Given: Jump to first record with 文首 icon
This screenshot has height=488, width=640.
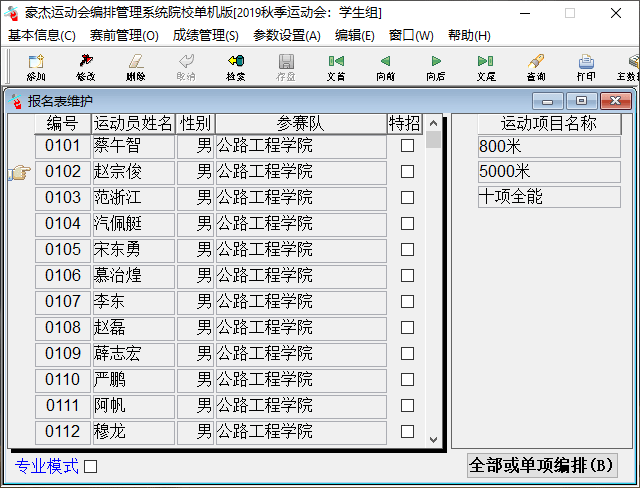Looking at the screenshot, I should [336, 67].
